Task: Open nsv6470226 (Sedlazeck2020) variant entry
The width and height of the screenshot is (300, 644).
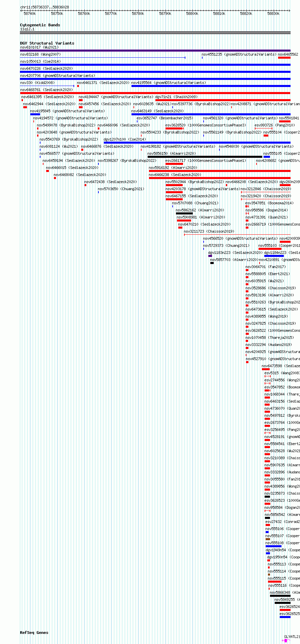Action: pos(46,68)
